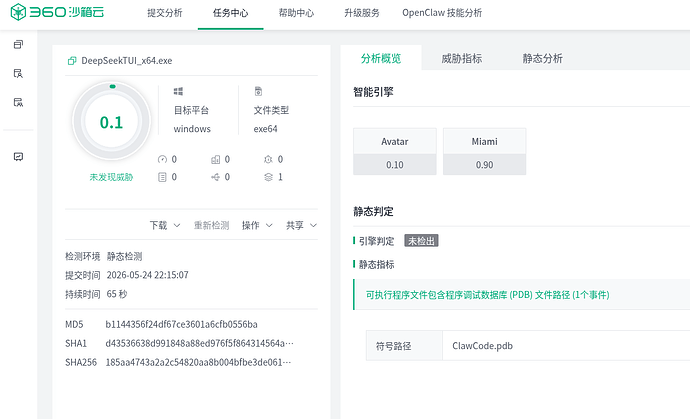Click the 静态指标 label

click(377, 264)
